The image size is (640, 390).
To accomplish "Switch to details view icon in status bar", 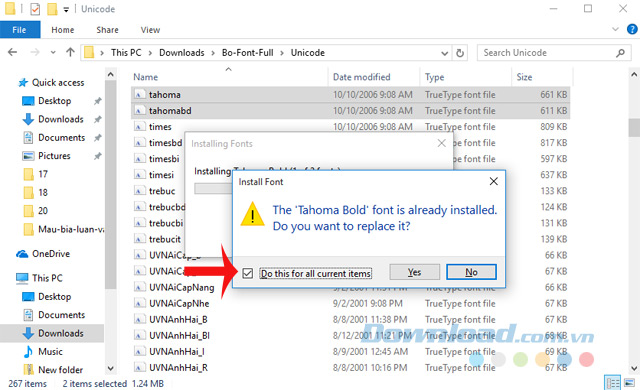I will (612, 383).
